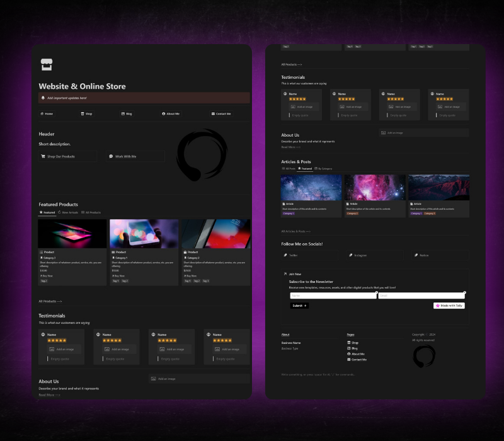The width and height of the screenshot is (504, 441).
Task: Select the Featured tab under Articles & Posts
Action: click(305, 168)
